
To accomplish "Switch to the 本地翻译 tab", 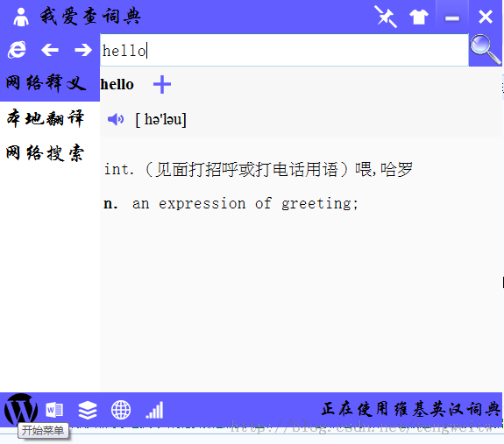I will click(x=46, y=118).
